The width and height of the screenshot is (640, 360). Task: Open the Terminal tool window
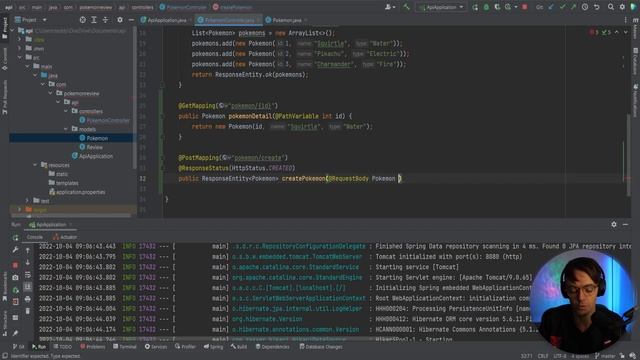125,347
